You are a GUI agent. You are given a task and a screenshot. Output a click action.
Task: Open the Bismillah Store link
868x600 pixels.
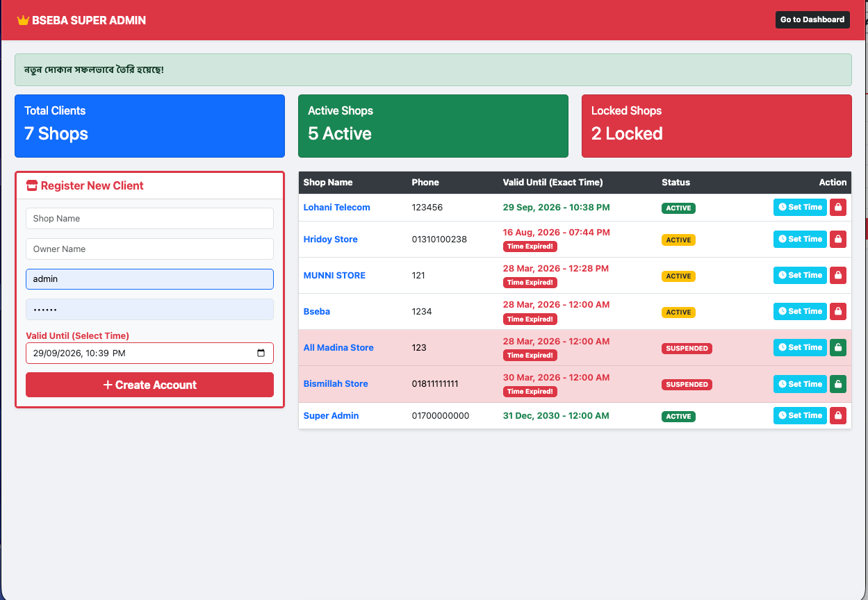pos(336,383)
